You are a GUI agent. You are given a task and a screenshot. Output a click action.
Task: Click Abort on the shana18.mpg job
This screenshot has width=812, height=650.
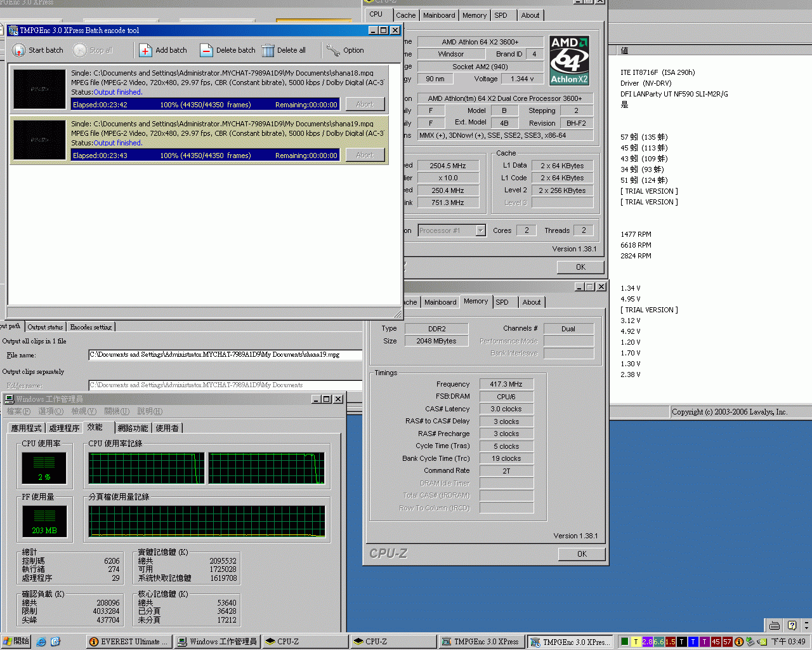tap(365, 104)
